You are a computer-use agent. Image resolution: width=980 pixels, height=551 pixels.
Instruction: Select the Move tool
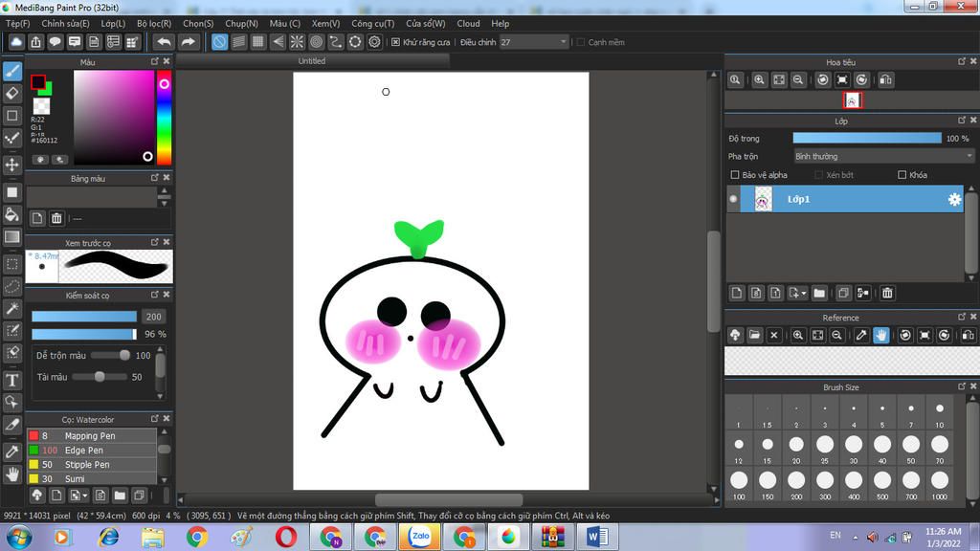(x=12, y=165)
